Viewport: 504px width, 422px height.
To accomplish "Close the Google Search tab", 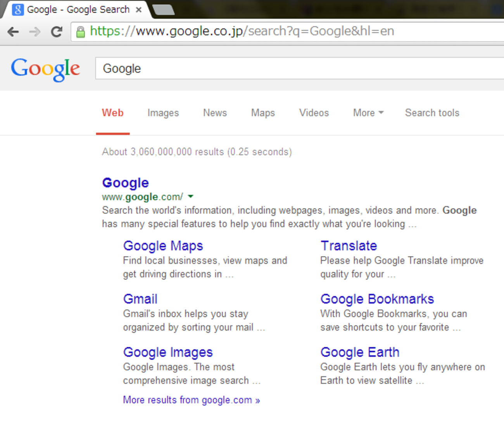I will [138, 10].
